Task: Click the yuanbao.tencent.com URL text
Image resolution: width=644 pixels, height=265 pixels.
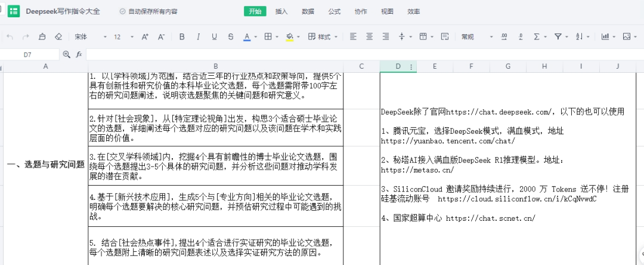Action: pos(448,141)
